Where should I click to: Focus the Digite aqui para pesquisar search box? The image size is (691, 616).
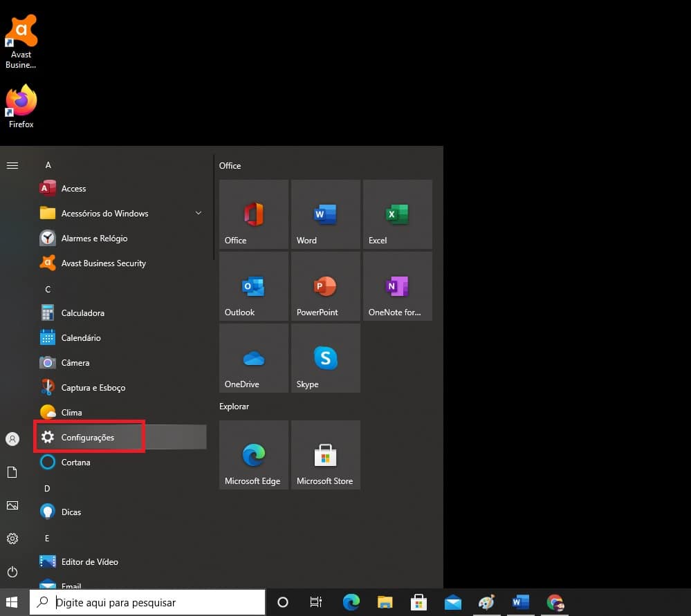click(x=147, y=602)
